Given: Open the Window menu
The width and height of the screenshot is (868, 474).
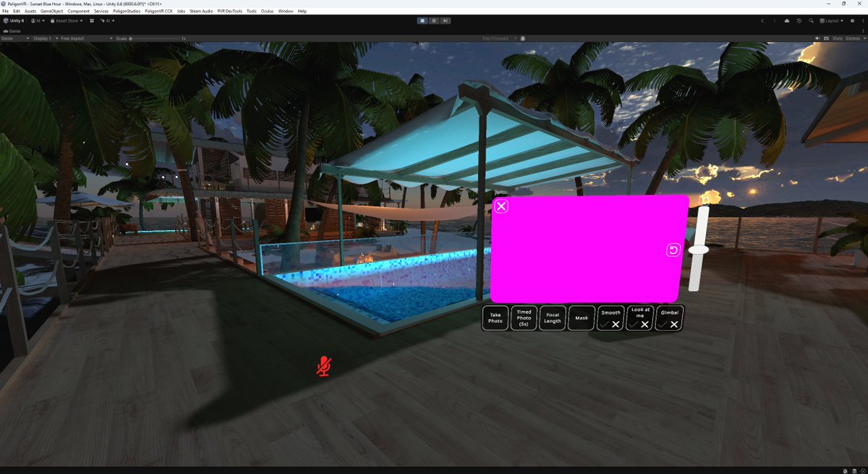Looking at the screenshot, I should coord(286,12).
